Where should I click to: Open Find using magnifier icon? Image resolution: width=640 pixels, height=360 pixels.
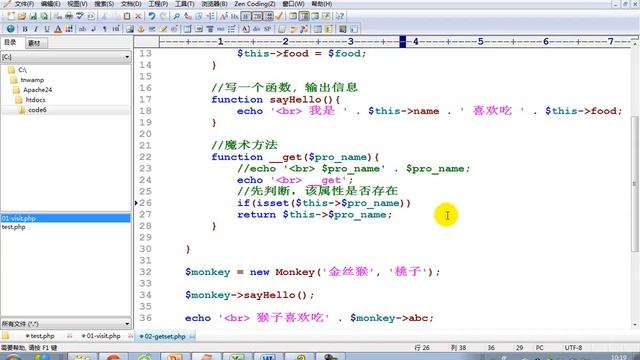pos(177,16)
